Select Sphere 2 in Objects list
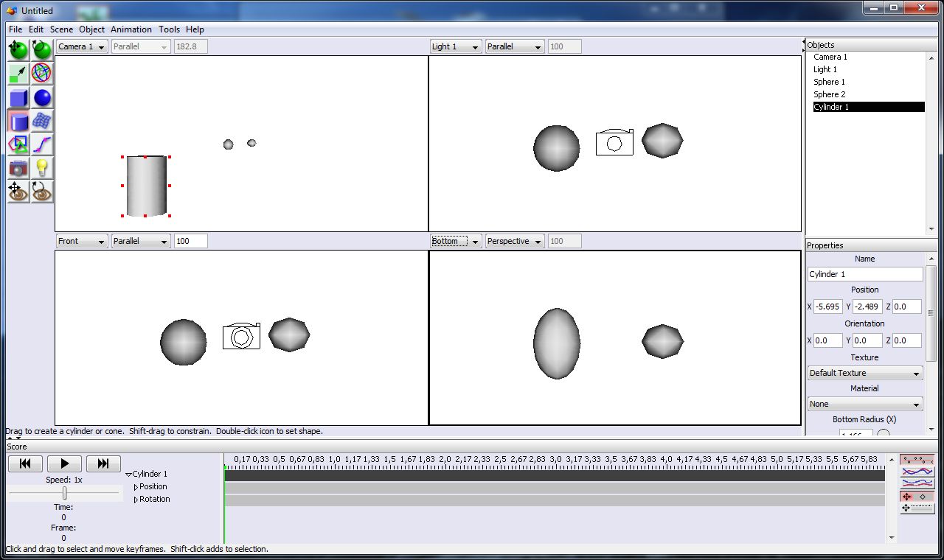944x560 pixels. [x=830, y=94]
